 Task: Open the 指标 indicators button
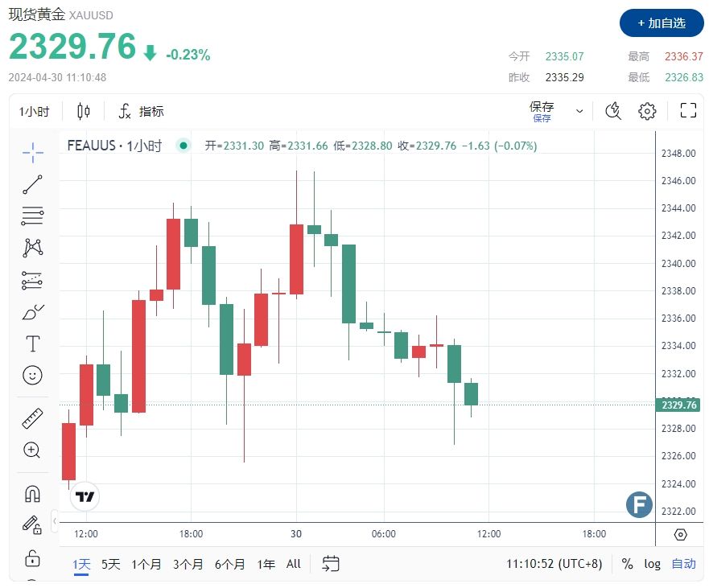(x=142, y=112)
